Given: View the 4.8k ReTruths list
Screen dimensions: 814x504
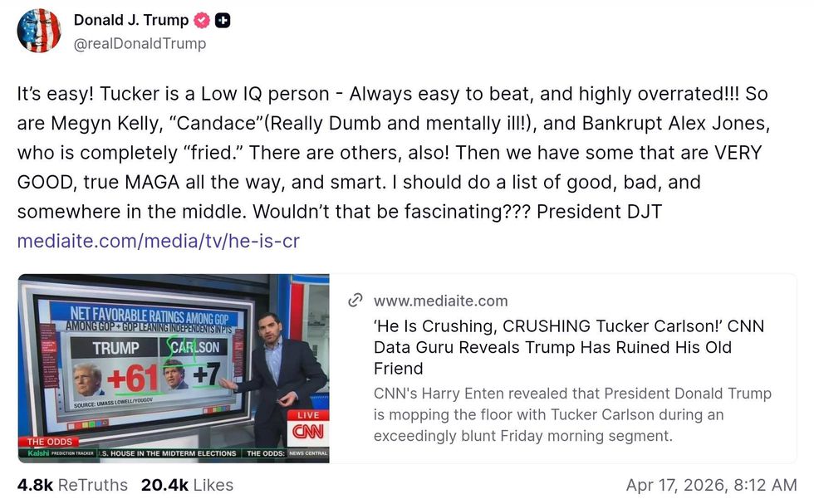Looking at the screenshot, I should (x=72, y=485).
